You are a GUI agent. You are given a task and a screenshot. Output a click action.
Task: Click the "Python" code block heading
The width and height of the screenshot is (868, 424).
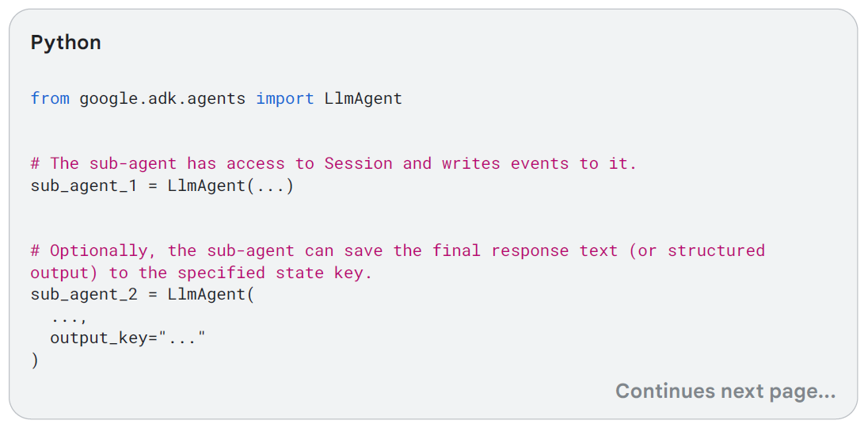[66, 43]
